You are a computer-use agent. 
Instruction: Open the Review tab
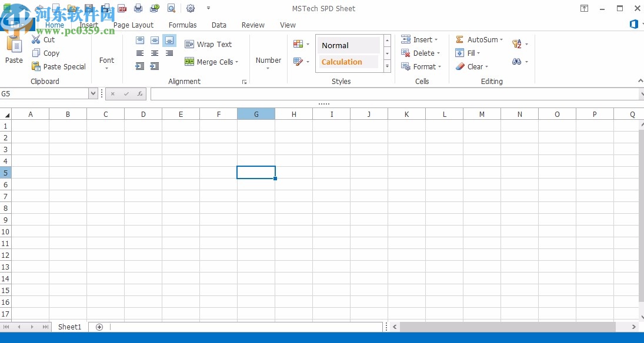pyautogui.click(x=253, y=25)
